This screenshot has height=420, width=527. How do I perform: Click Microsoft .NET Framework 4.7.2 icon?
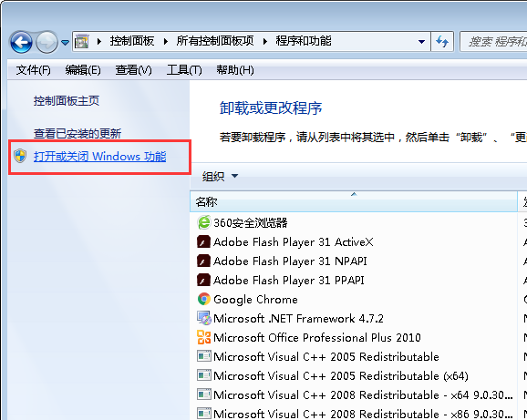pos(203,318)
